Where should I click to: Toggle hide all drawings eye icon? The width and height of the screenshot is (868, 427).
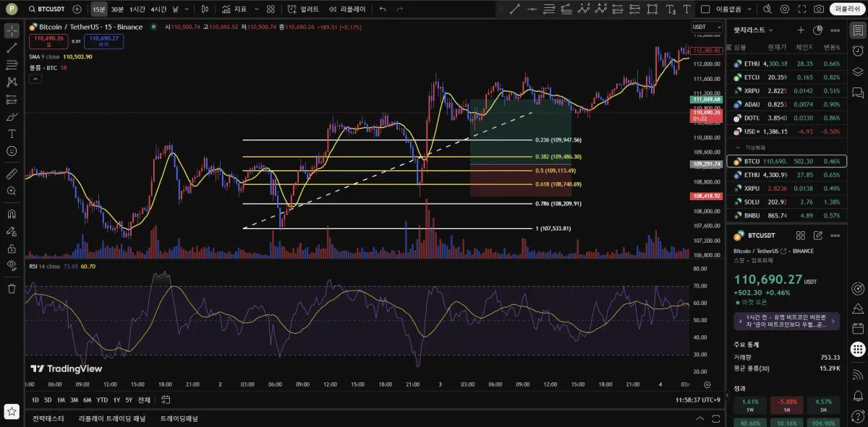pyautogui.click(x=12, y=265)
